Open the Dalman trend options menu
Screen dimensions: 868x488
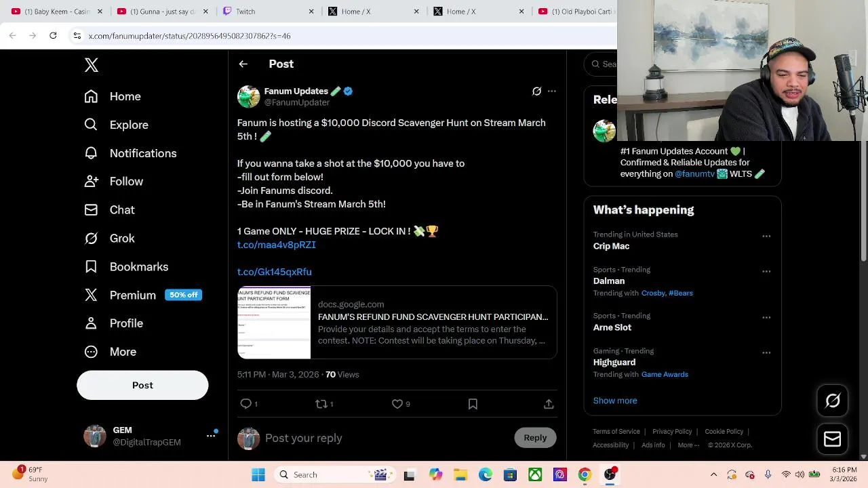766,271
